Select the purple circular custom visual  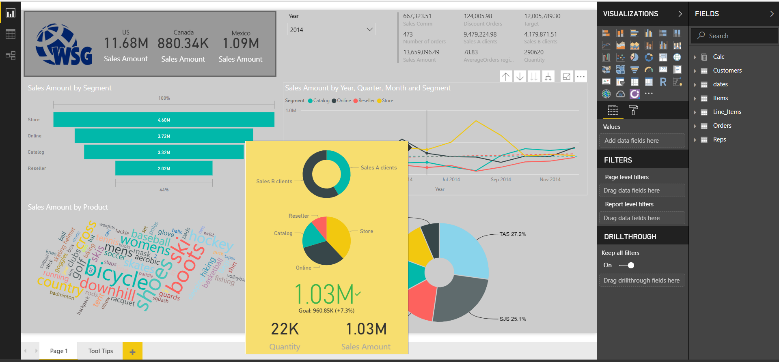[x=634, y=93]
